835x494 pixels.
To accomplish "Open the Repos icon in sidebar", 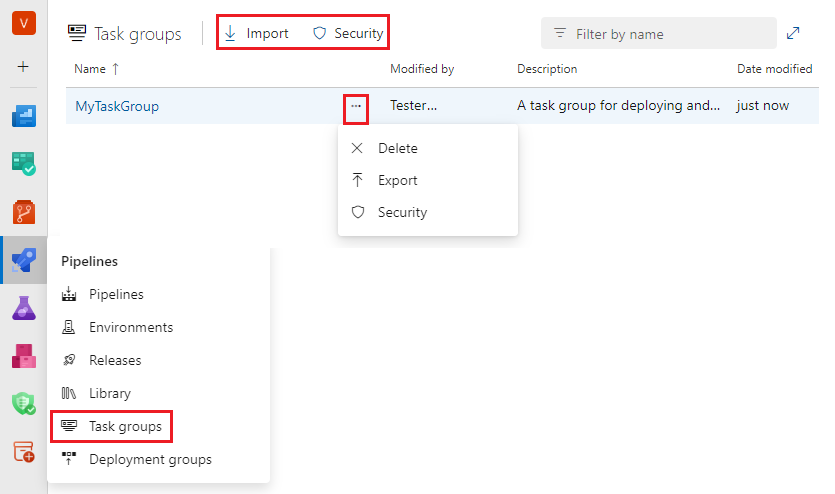I will click(x=23, y=212).
